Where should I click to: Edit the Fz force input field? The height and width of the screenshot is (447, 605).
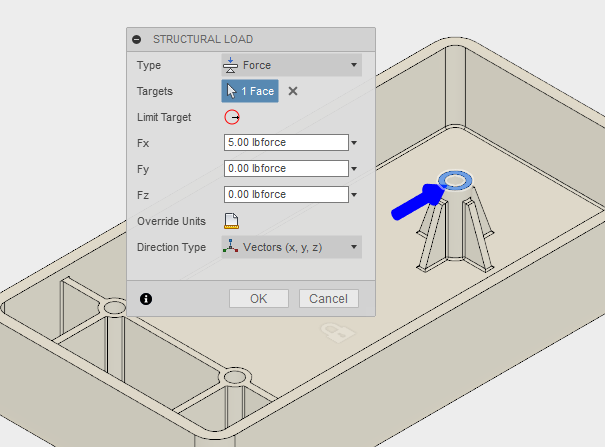[286, 194]
